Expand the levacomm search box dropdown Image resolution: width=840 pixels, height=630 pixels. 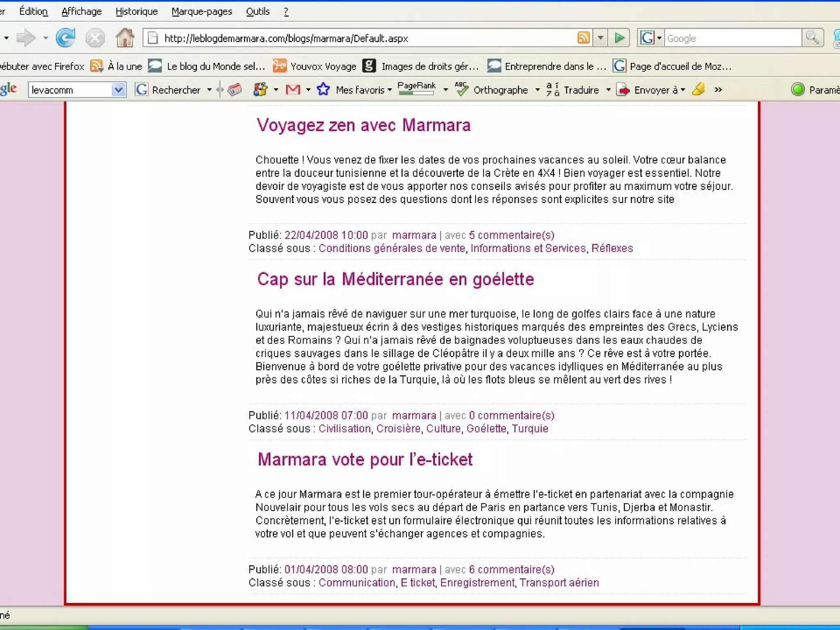[118, 89]
